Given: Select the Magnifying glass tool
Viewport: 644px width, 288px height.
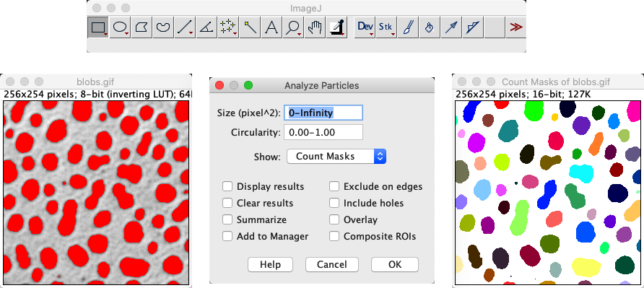Looking at the screenshot, I should [x=293, y=27].
